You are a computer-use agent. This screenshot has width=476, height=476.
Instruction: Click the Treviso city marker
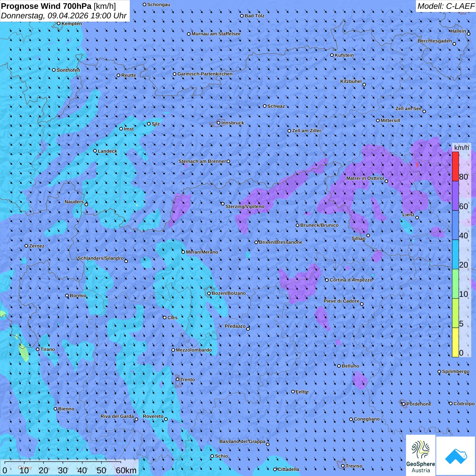[x=343, y=466]
